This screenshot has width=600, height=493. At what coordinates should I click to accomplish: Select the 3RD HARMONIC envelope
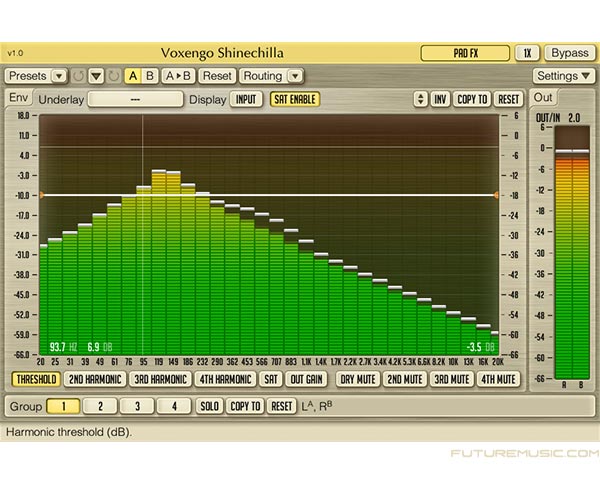click(x=160, y=379)
